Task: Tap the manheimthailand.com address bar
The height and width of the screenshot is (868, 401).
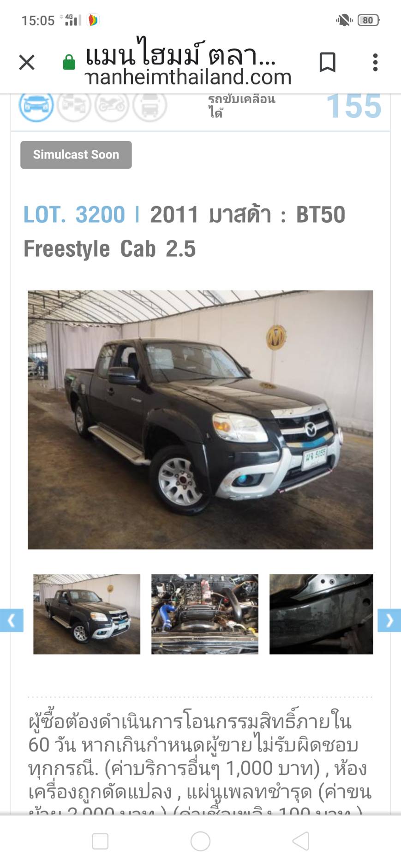Action: click(x=188, y=62)
